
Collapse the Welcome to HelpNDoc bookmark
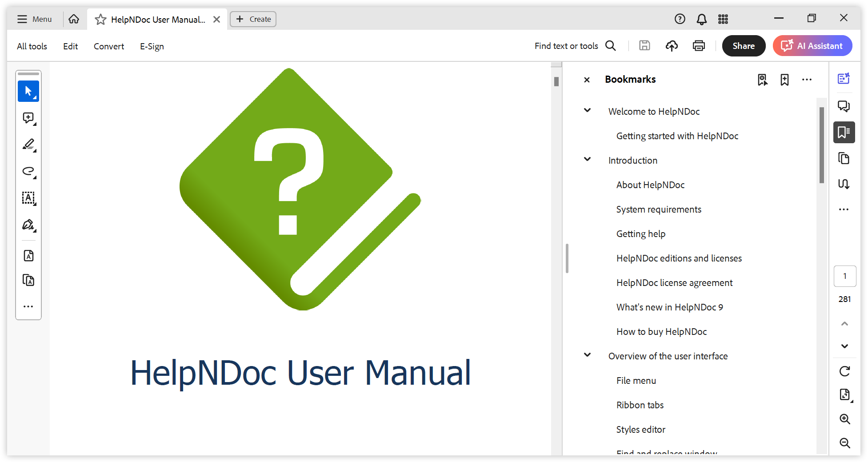click(x=587, y=110)
